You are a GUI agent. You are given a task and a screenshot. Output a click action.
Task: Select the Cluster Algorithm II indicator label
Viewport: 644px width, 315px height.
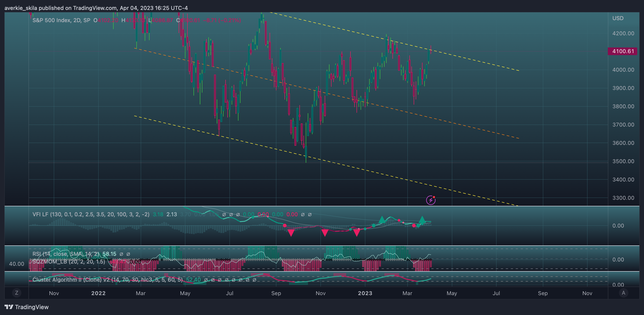point(107,280)
